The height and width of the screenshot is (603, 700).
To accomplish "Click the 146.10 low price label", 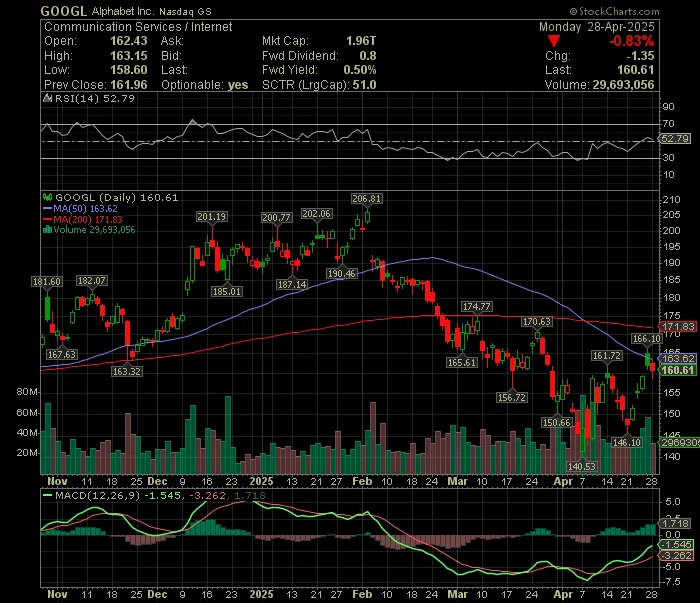I will pyautogui.click(x=627, y=442).
